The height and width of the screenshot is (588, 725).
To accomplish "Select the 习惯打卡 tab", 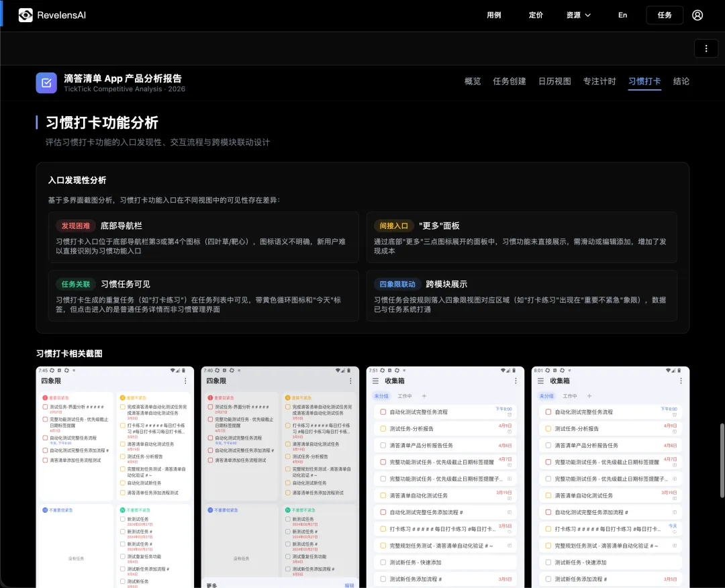I will [x=644, y=81].
